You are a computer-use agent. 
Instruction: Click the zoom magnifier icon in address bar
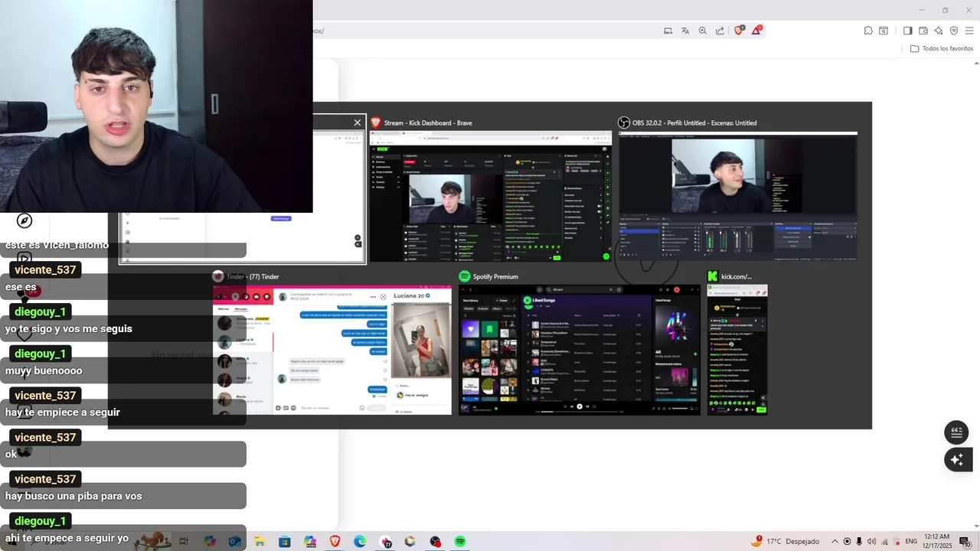point(703,31)
